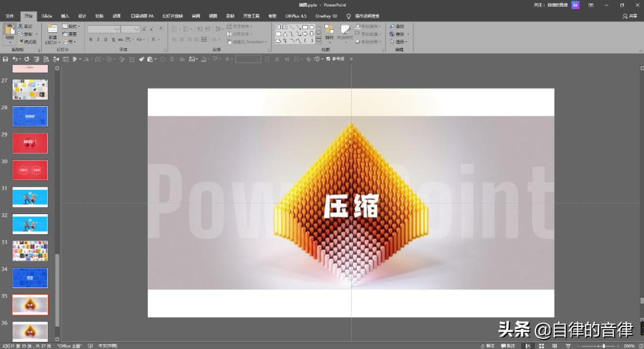Click the Shape Outline button

coord(369,34)
